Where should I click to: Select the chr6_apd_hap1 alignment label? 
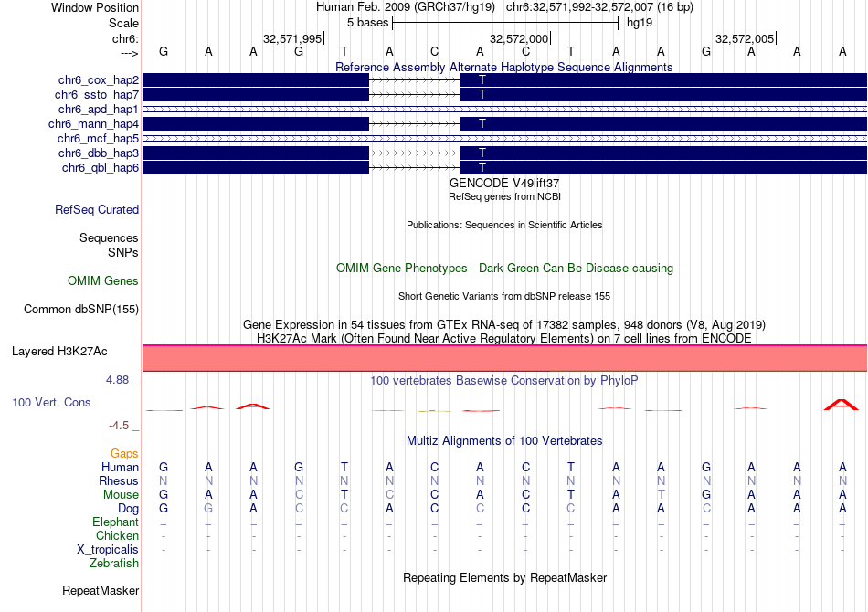99,109
